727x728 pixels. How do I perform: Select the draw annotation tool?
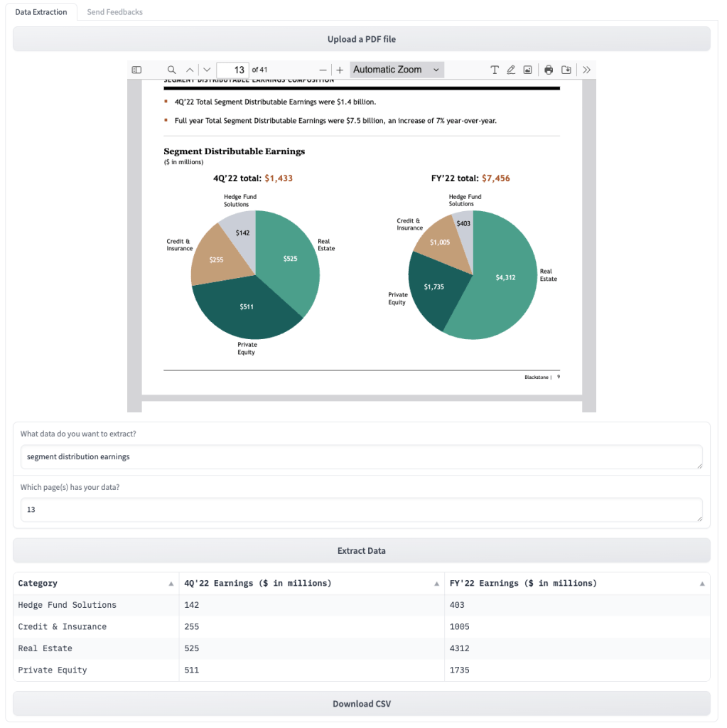pos(511,70)
